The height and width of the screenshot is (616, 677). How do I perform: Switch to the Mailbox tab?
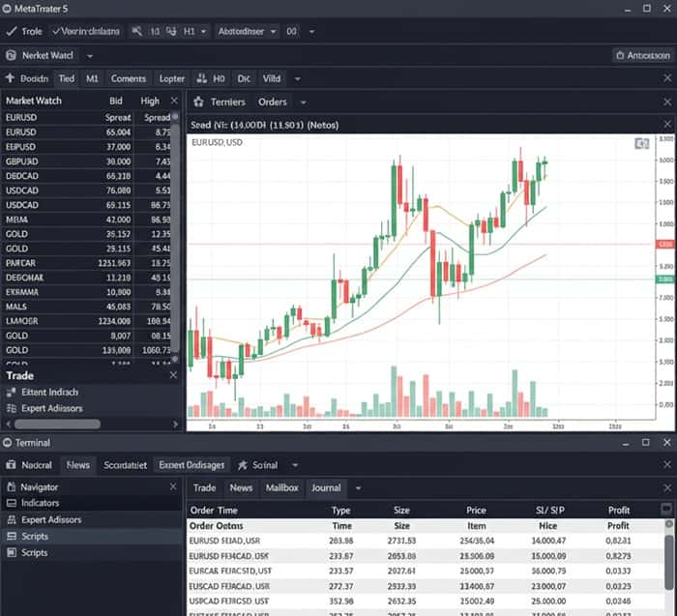tap(282, 488)
